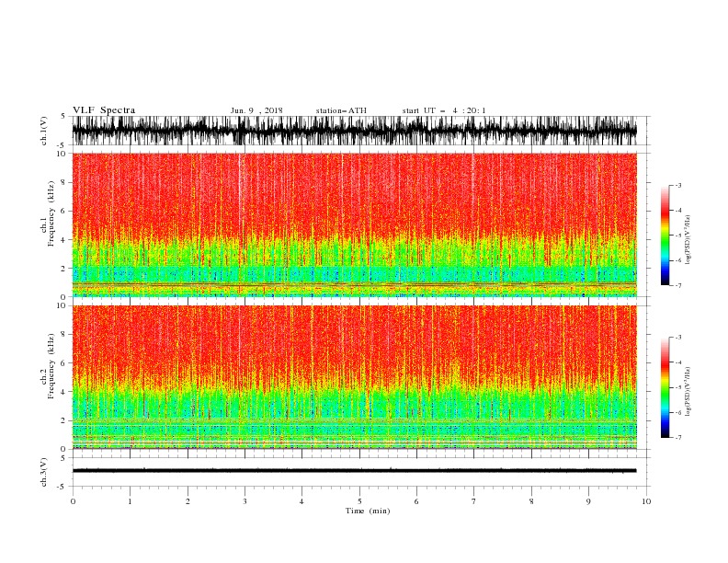
Task: Click the 'VLF Spectra' title text
Action: click(x=104, y=110)
